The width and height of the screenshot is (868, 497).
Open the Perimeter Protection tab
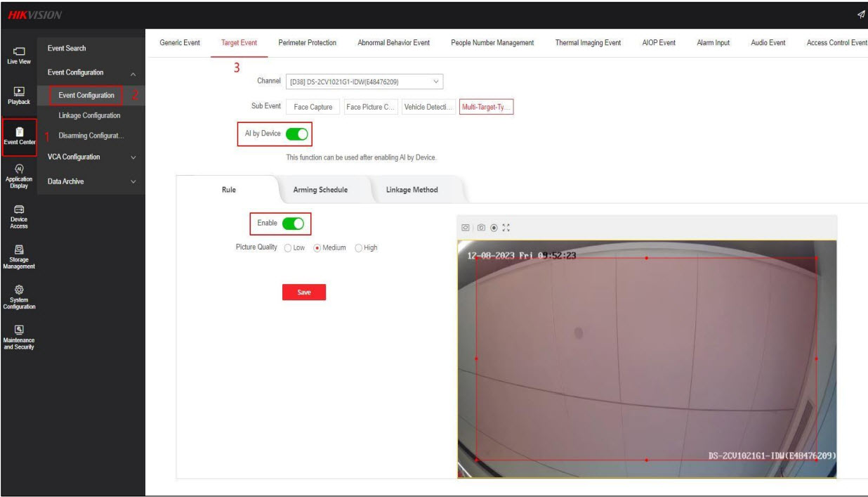307,44
